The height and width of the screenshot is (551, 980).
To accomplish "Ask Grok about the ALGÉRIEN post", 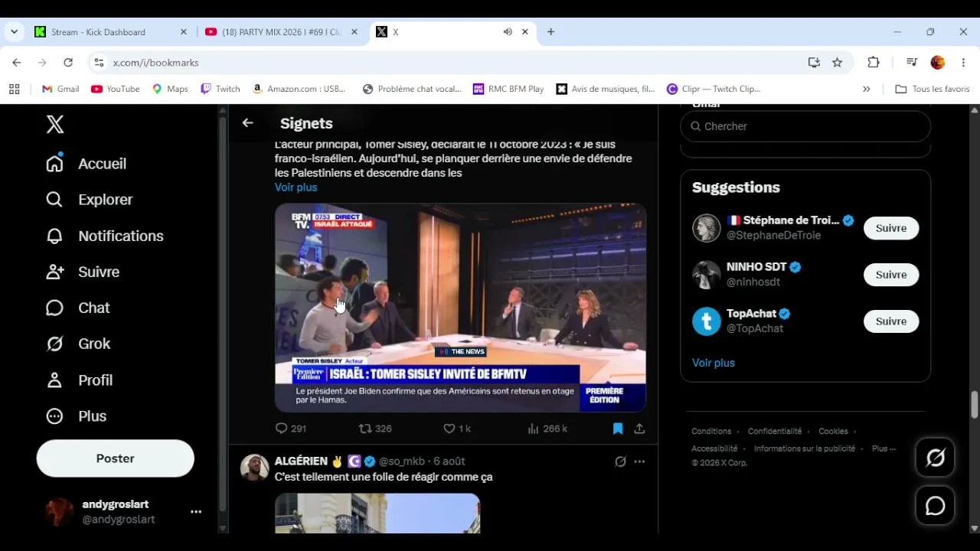I will pos(621,461).
